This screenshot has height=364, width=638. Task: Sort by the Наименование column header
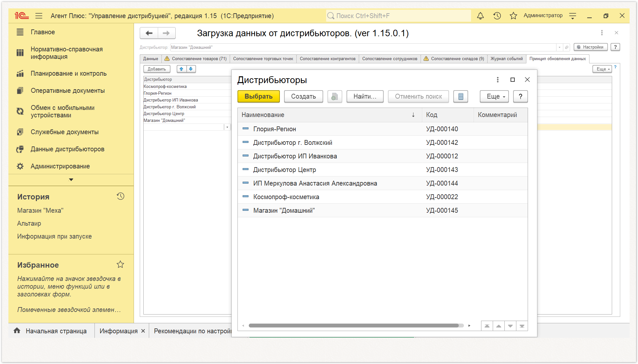(330, 115)
